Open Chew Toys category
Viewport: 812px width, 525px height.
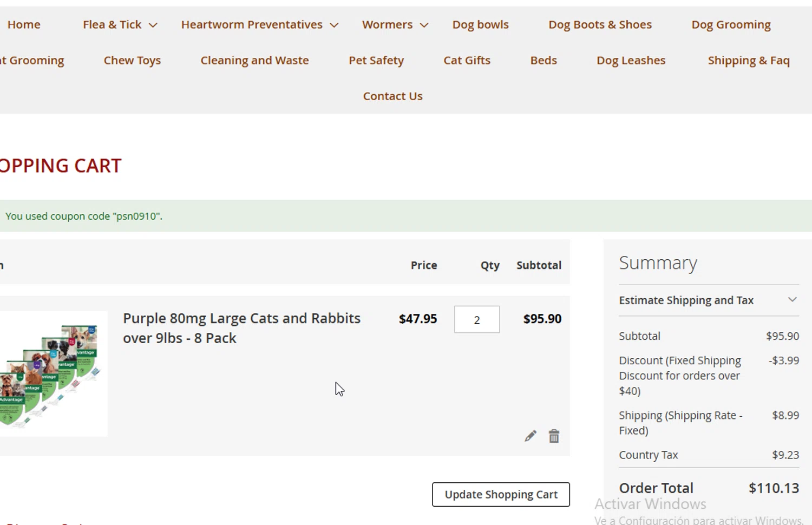pyautogui.click(x=133, y=61)
